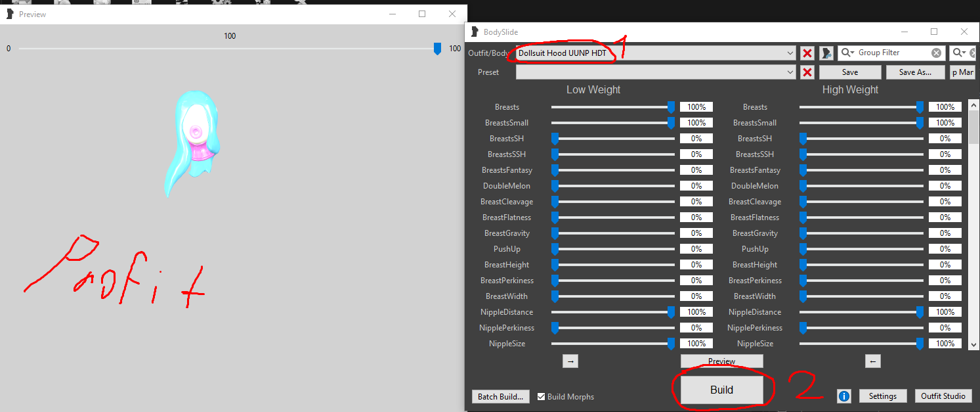This screenshot has height=412, width=980.
Task: Click the High Weight BreastsSmall slider
Action: coord(861,123)
